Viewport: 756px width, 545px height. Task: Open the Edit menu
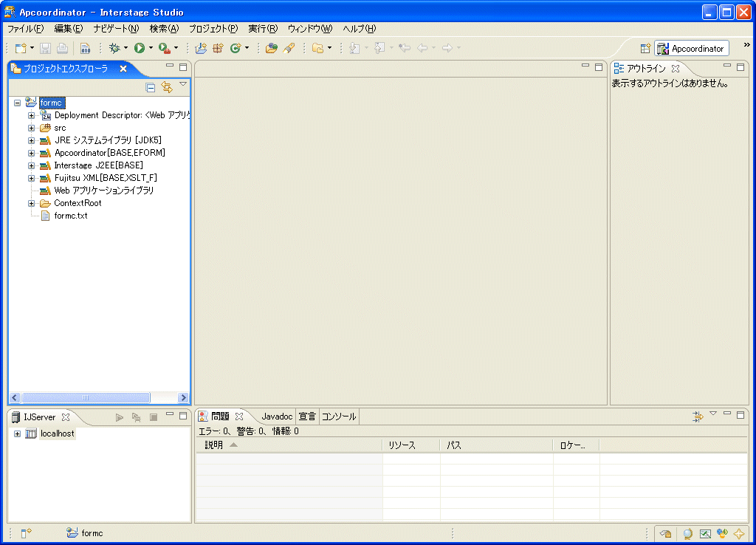[x=69, y=29]
